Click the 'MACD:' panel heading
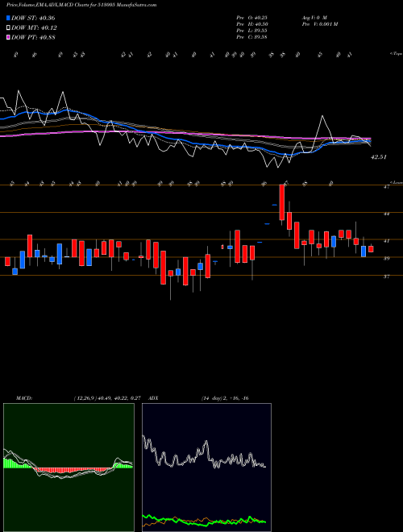The height and width of the screenshot is (532, 403). pos(23,398)
